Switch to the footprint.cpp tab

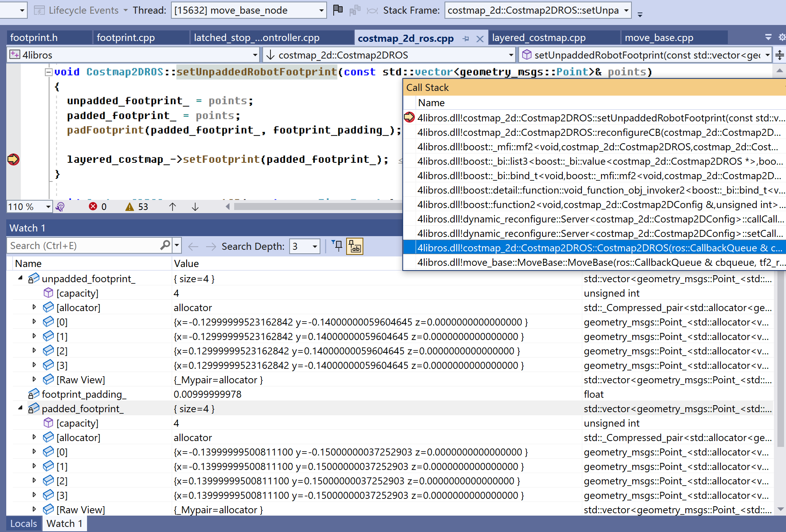tap(141, 38)
